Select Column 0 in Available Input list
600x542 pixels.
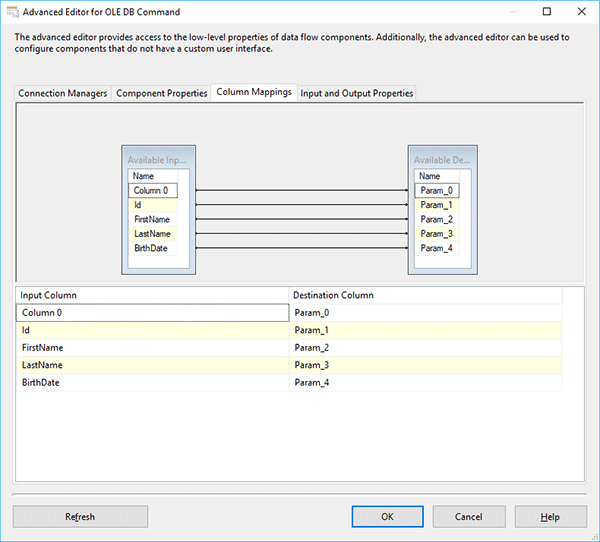153,190
